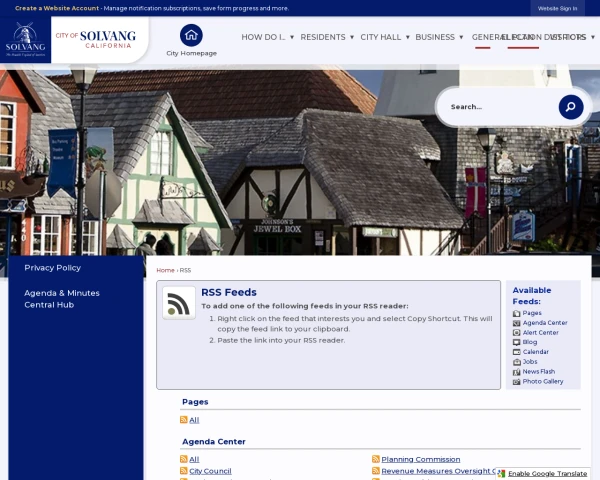
Task: Click inside the Search input field
Action: point(500,107)
